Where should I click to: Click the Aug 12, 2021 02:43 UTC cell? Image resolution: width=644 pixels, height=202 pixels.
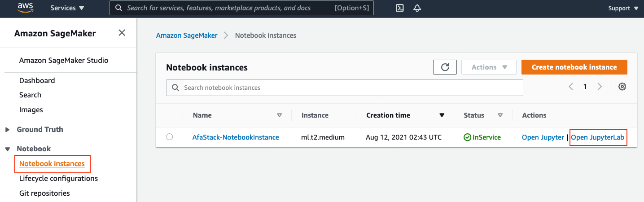[404, 137]
